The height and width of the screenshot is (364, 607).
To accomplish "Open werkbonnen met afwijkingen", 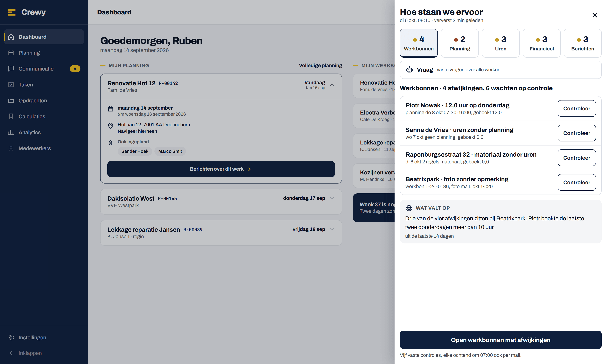I will pos(501,340).
